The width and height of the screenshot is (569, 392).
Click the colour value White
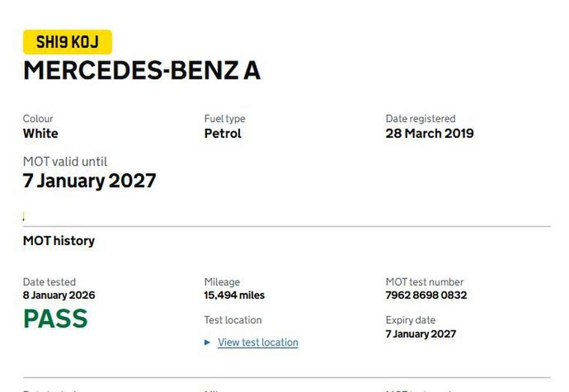40,133
